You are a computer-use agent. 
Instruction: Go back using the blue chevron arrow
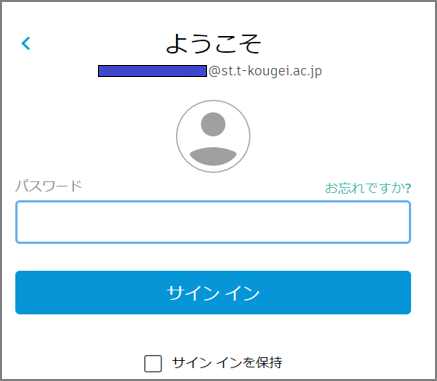[26, 43]
